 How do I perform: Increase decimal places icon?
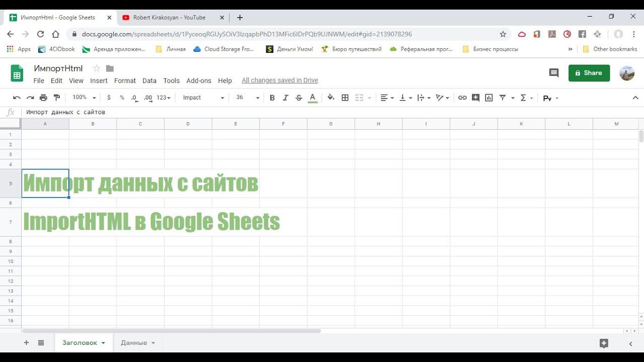pyautogui.click(x=148, y=98)
